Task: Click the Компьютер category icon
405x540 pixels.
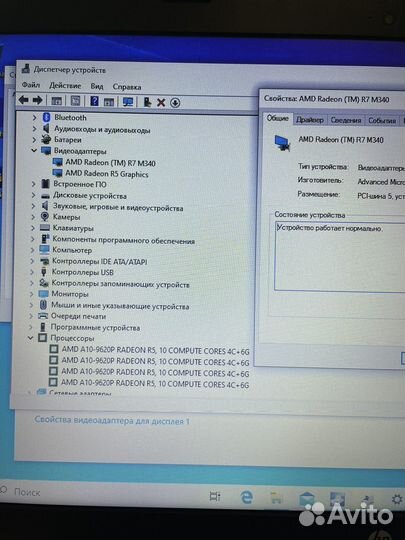Action: point(44,250)
